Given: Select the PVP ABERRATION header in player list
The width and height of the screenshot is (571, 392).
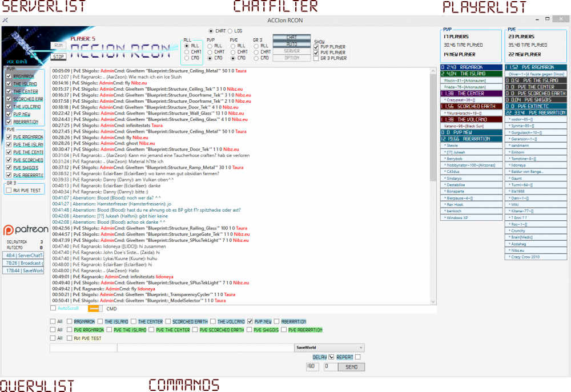Looking at the screenshot, I should [x=471, y=139].
